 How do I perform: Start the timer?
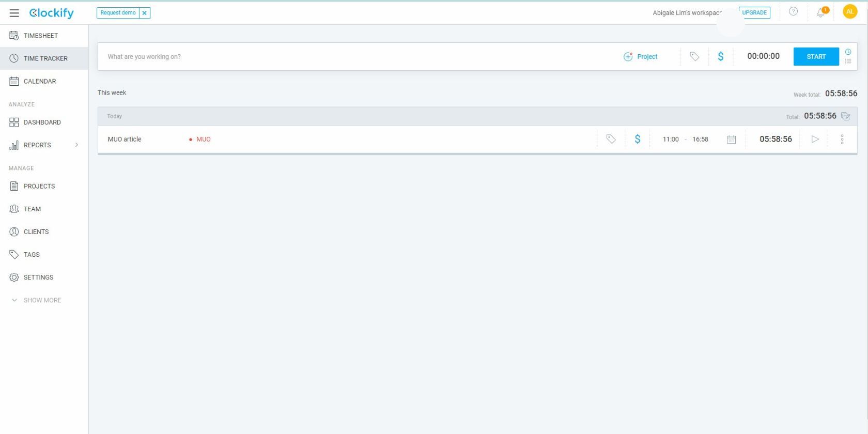point(816,56)
